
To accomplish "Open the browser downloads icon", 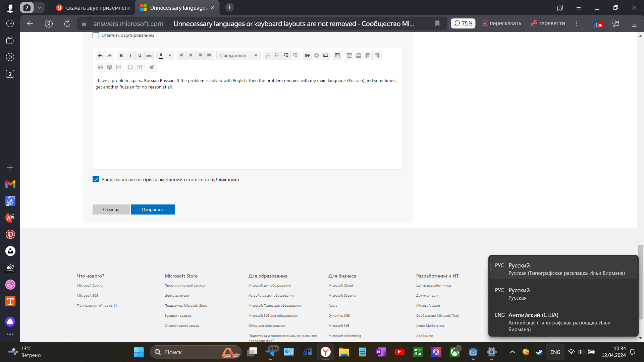I will 634,23.
